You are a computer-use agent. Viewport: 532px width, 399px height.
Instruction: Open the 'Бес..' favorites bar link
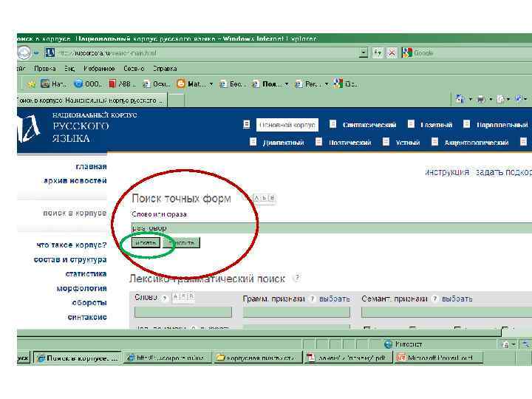coord(231,83)
